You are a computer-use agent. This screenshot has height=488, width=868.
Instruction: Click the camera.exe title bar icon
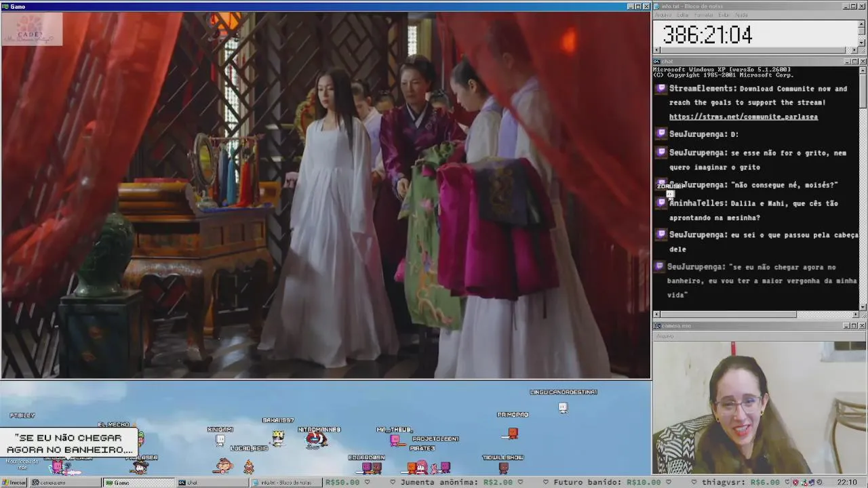[657, 326]
